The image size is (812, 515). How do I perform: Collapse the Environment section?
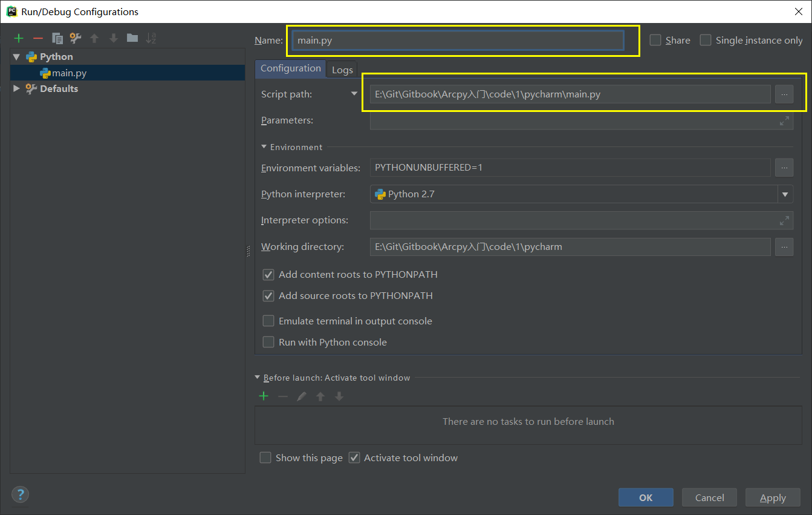click(x=264, y=147)
